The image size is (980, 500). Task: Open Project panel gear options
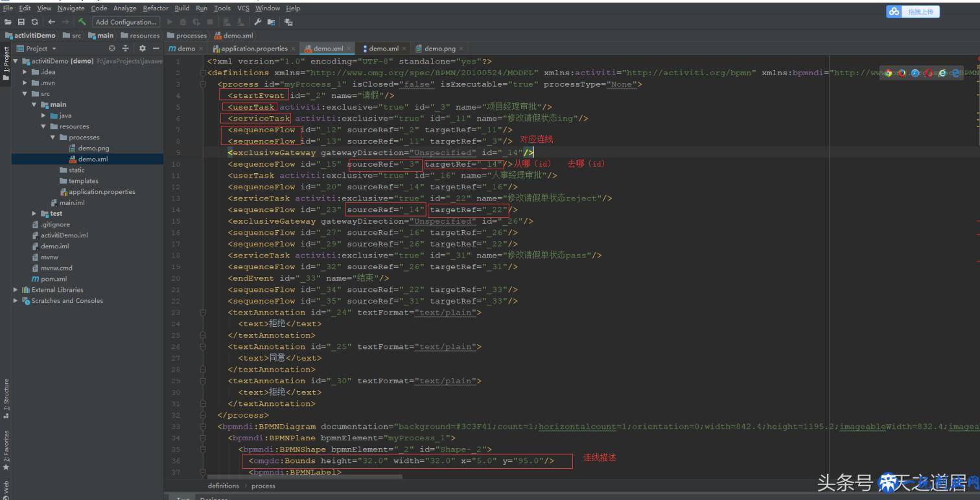[x=143, y=49]
